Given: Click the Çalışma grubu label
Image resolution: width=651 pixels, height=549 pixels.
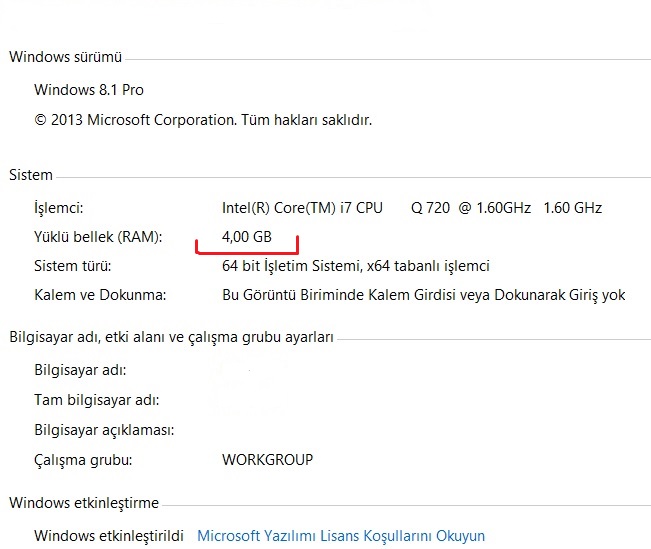Looking at the screenshot, I should pos(83,460).
